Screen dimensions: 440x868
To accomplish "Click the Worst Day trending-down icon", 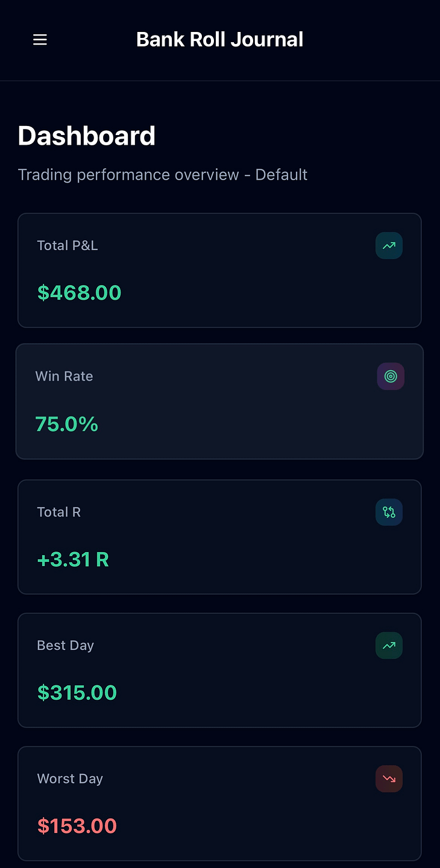I will pos(389,779).
